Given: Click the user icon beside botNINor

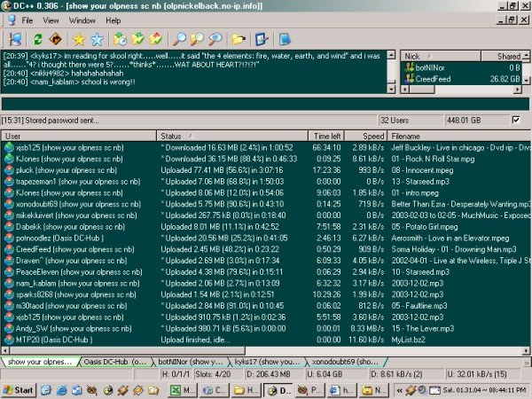Looking at the screenshot, I should click(x=409, y=67).
